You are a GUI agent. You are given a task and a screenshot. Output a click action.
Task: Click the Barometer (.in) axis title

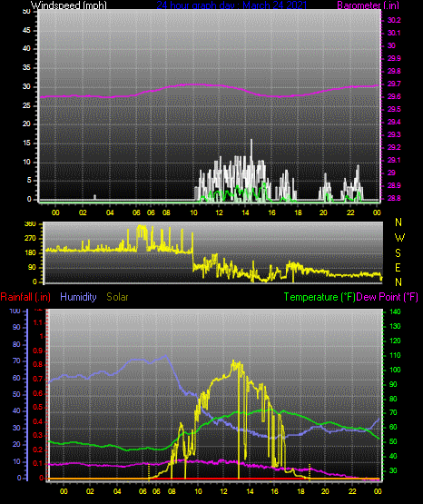[368, 5]
